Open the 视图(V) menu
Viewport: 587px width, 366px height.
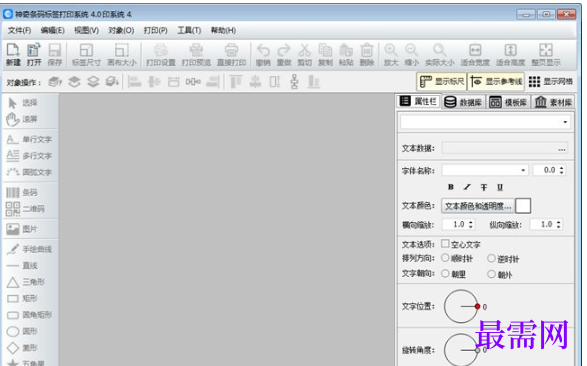tap(86, 30)
